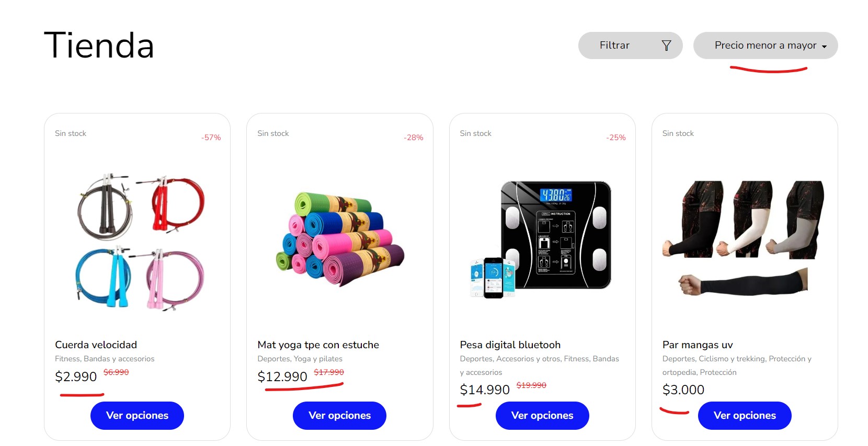The height and width of the screenshot is (446, 868).
Task: Select Ver opciones for Mat yoga
Action: pyautogui.click(x=339, y=416)
